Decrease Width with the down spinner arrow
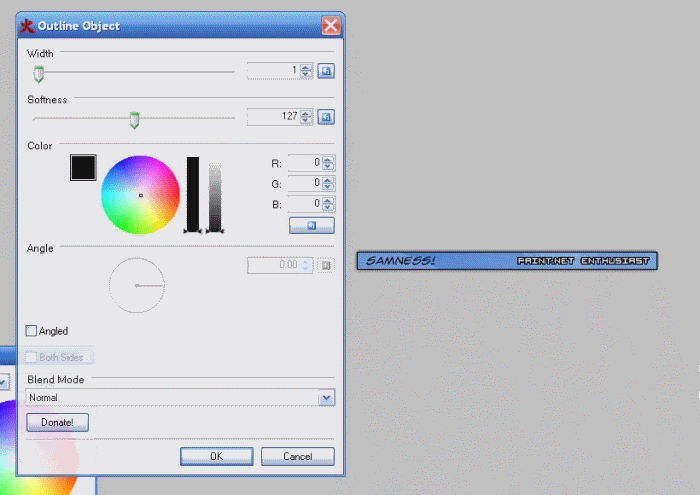Image resolution: width=700 pixels, height=495 pixels. 306,75
